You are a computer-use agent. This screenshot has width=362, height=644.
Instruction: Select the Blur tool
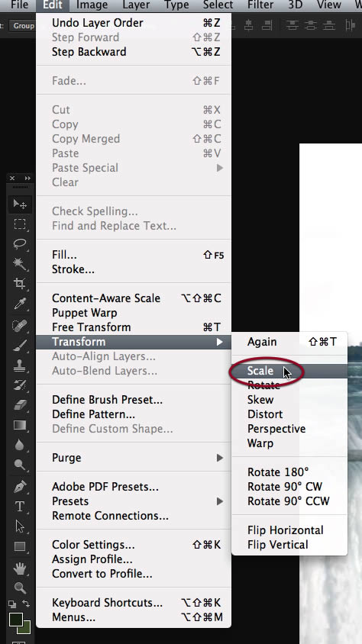pyautogui.click(x=20, y=445)
